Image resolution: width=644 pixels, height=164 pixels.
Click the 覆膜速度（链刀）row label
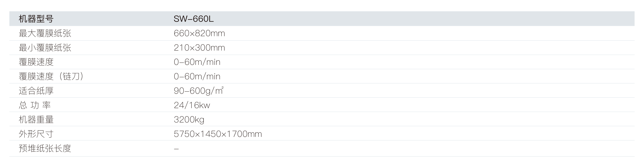[51, 76]
